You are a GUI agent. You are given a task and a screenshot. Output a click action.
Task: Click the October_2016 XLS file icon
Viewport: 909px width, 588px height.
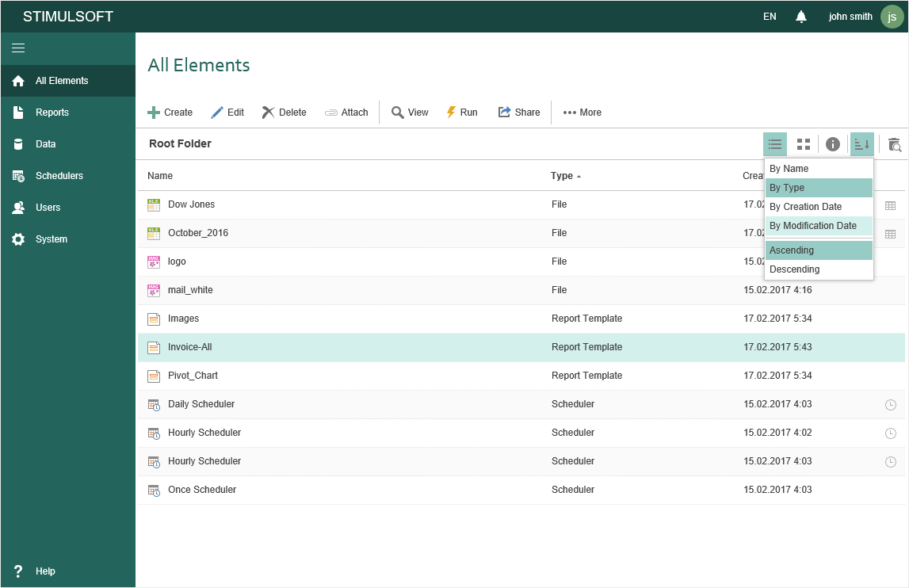154,233
